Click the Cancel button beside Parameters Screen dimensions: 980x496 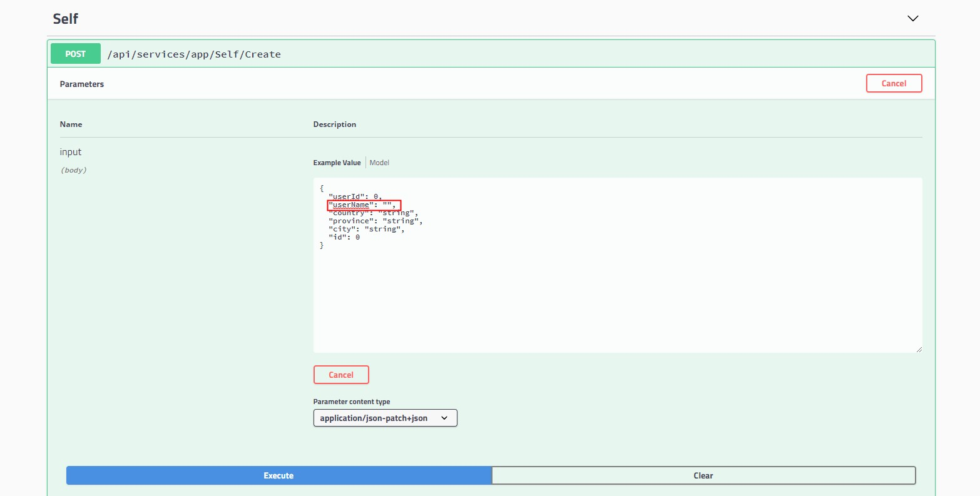point(894,83)
